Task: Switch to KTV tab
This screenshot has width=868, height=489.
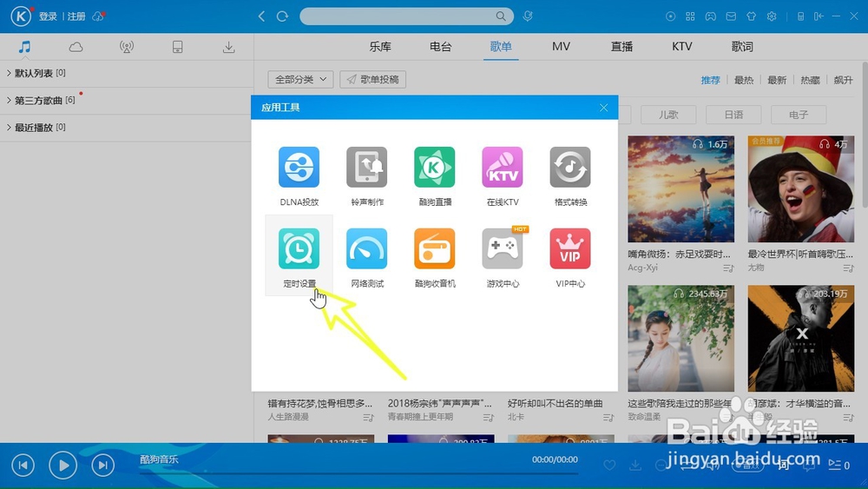Action: coord(682,47)
